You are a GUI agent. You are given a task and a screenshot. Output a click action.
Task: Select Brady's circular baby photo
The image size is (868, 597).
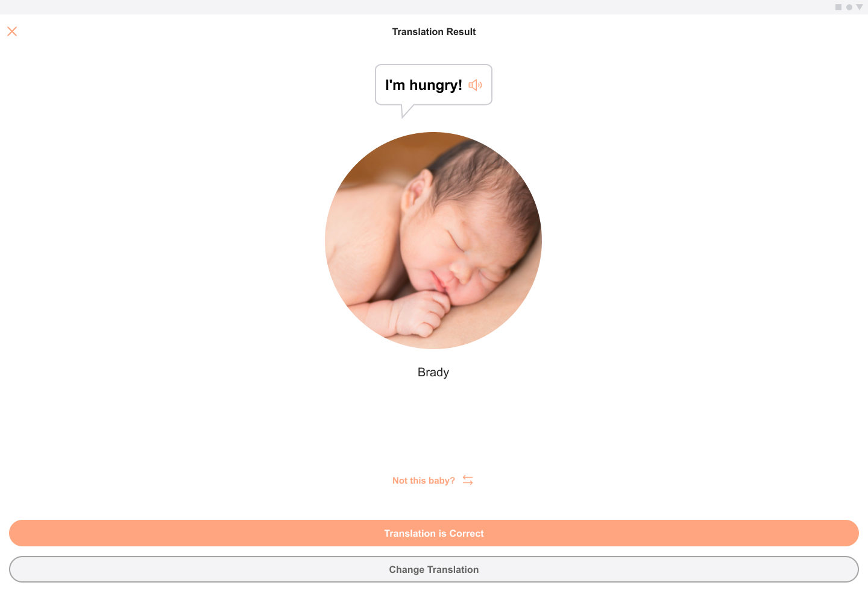[x=433, y=241]
